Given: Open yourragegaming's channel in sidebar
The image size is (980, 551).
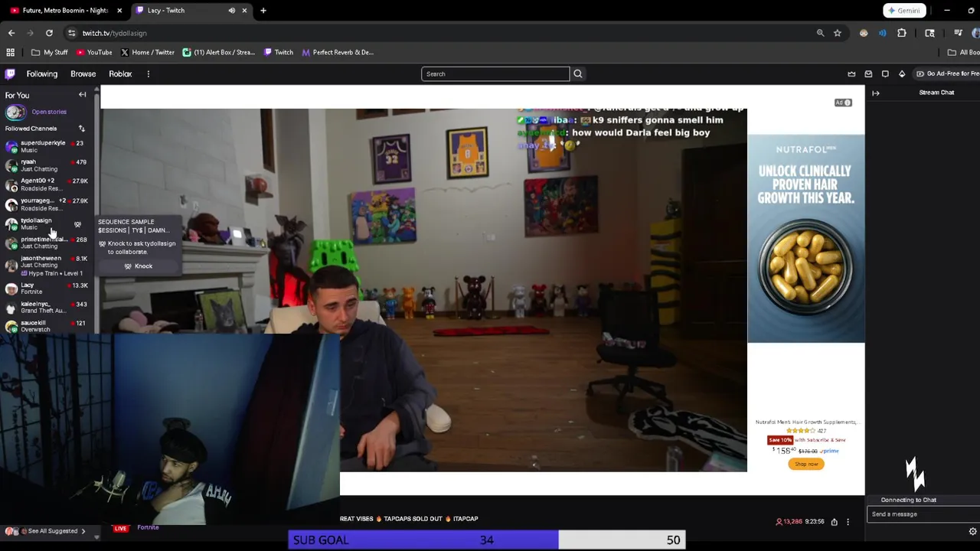Looking at the screenshot, I should coord(46,204).
